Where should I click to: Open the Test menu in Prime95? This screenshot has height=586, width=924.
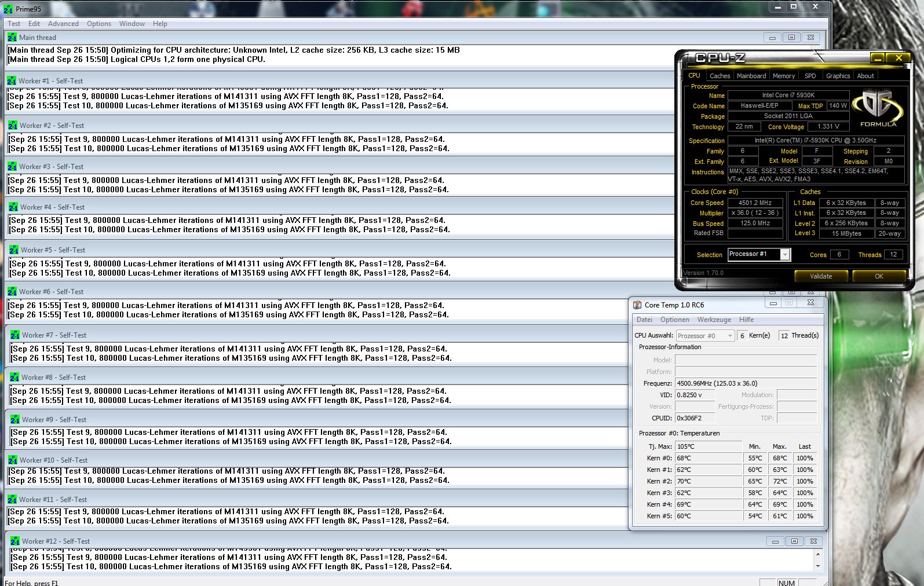tap(14, 24)
